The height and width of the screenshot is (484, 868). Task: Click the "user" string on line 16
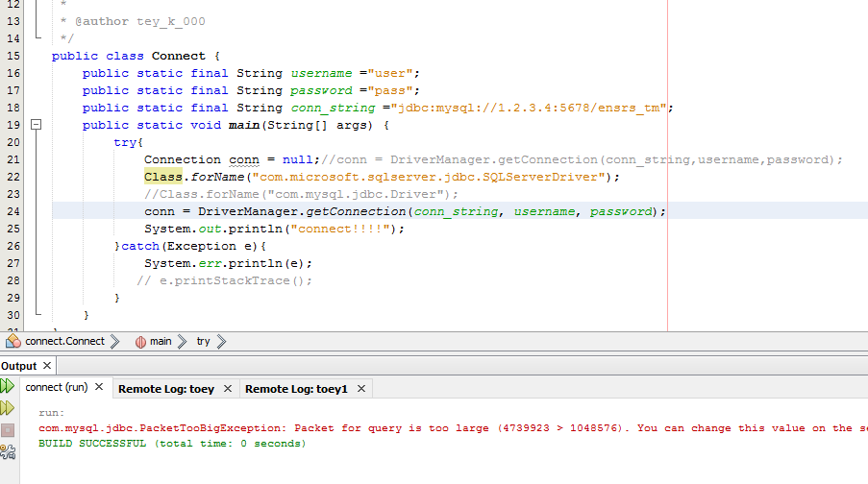pyautogui.click(x=389, y=73)
